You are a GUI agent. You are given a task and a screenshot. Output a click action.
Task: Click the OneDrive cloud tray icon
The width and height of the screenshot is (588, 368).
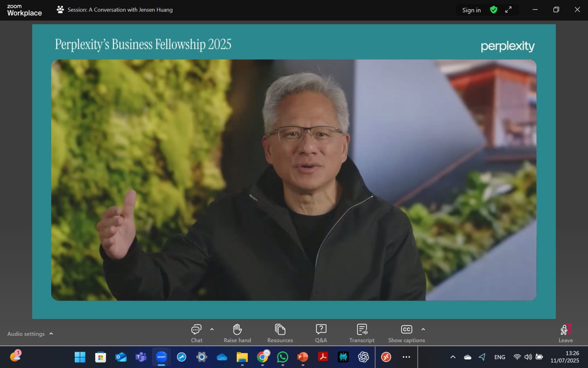[x=467, y=357]
